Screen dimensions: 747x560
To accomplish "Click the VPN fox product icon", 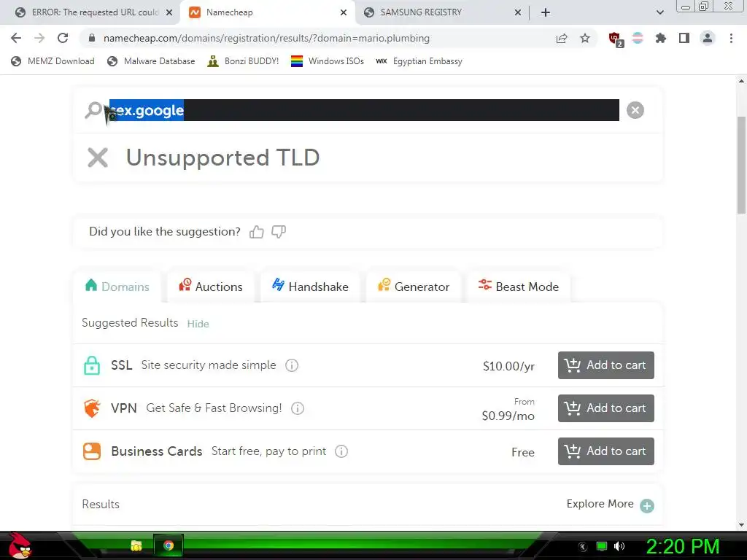I will [92, 408].
